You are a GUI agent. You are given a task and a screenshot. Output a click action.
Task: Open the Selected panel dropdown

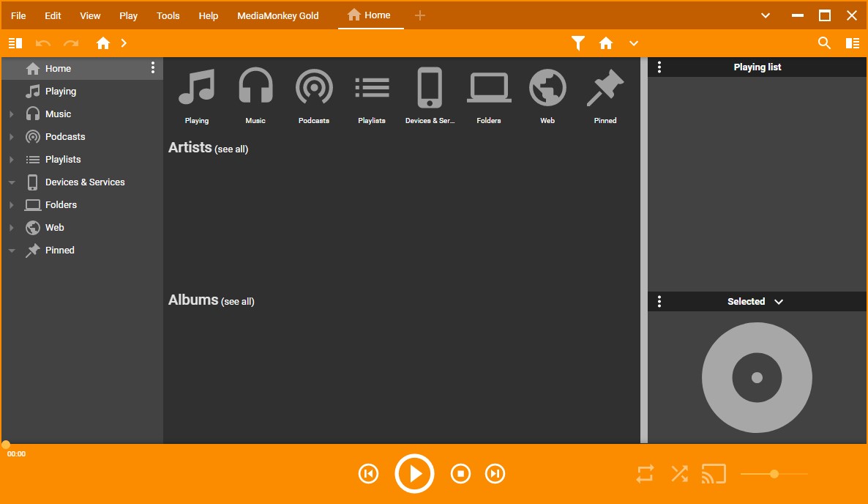(x=779, y=302)
